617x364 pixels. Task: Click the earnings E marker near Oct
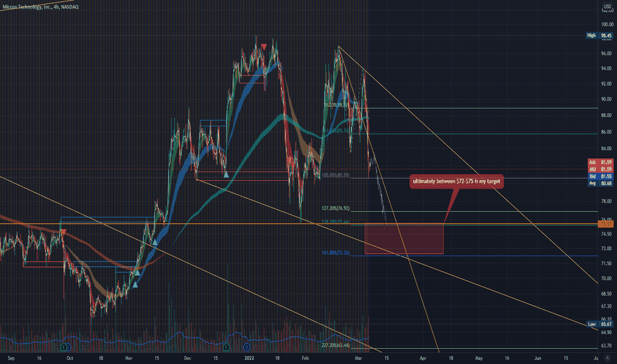click(64, 347)
